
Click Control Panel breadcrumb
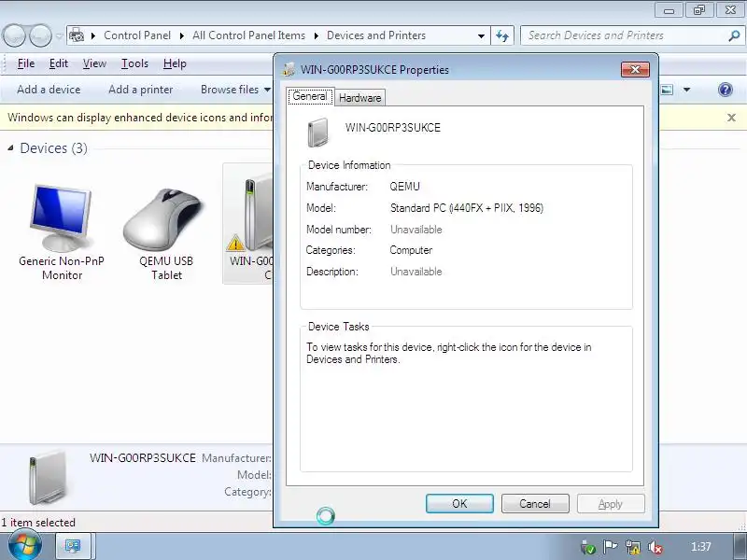click(137, 35)
